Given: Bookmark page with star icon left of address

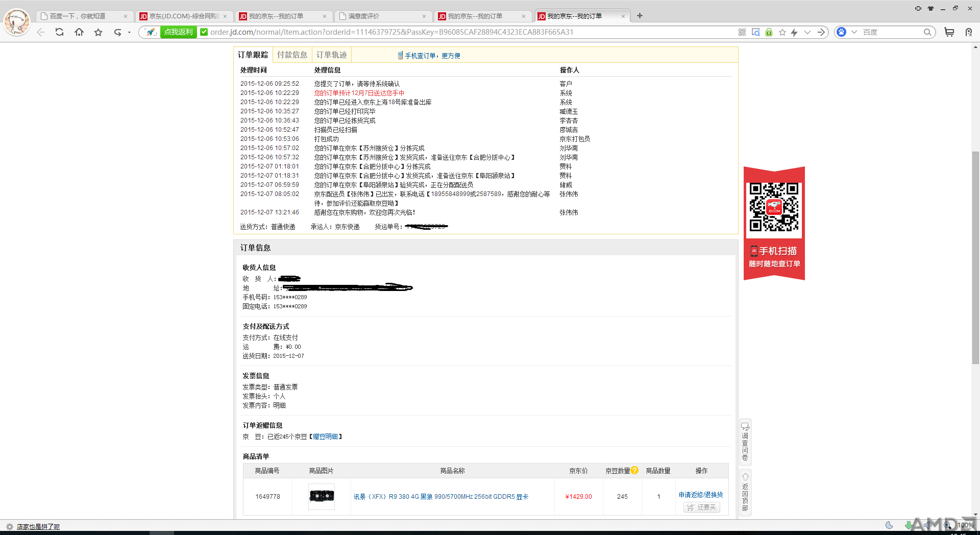Looking at the screenshot, I should (x=99, y=32).
